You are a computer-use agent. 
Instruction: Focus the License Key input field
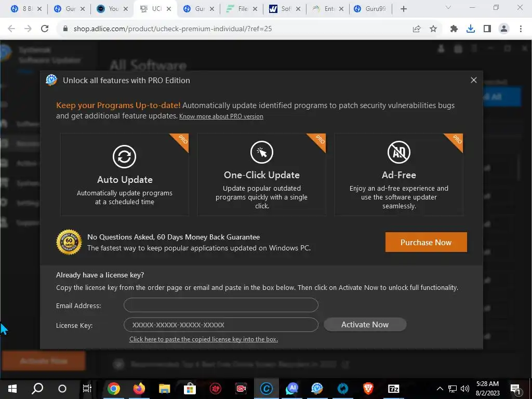pyautogui.click(x=221, y=325)
